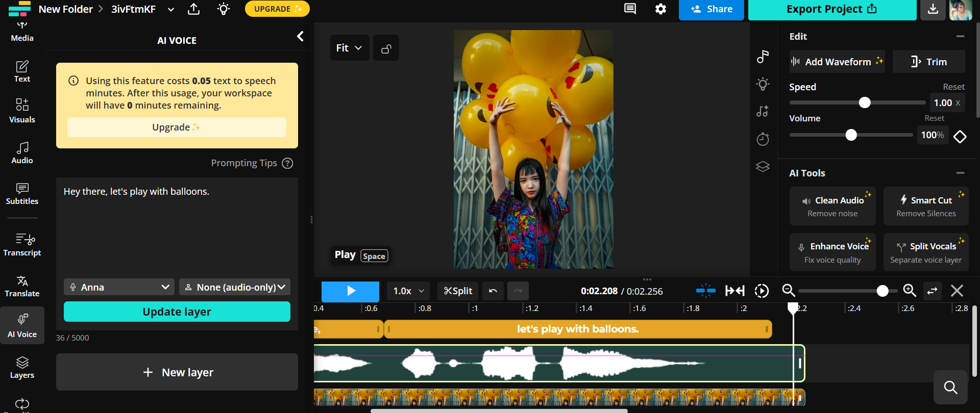Toggle the volume keyframe diamond

960,136
